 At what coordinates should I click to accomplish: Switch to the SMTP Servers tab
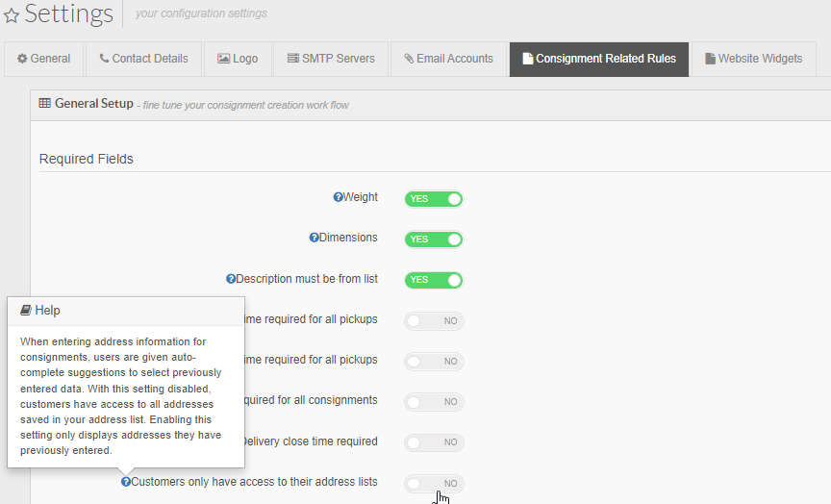coord(331,59)
